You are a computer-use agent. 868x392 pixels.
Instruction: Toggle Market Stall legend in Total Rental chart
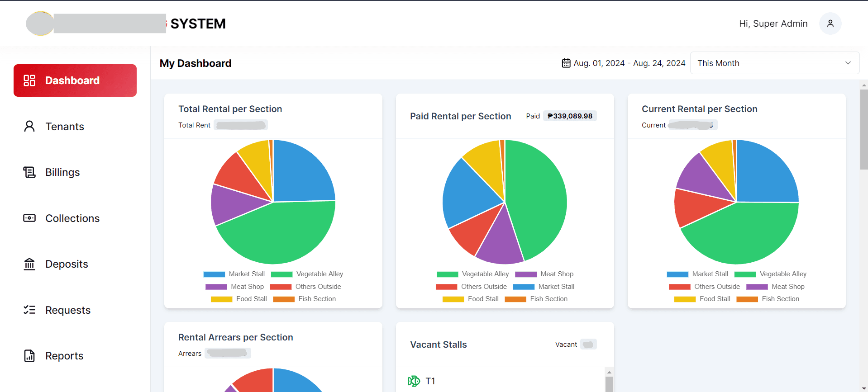click(x=234, y=274)
